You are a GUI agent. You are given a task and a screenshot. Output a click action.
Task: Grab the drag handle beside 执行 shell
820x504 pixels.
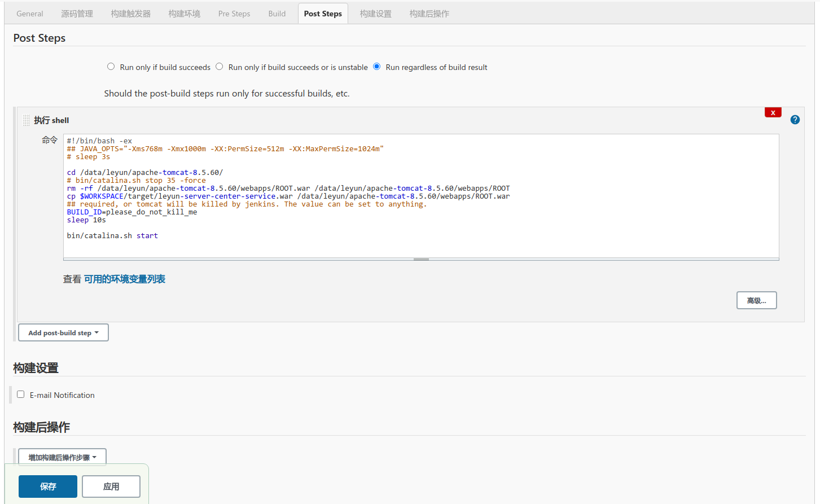26,120
